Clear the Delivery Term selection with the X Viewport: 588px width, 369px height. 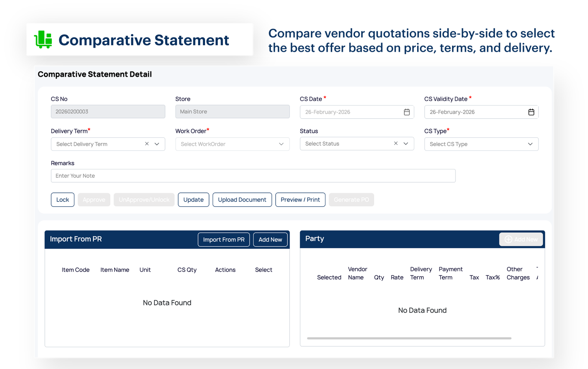[x=146, y=144]
